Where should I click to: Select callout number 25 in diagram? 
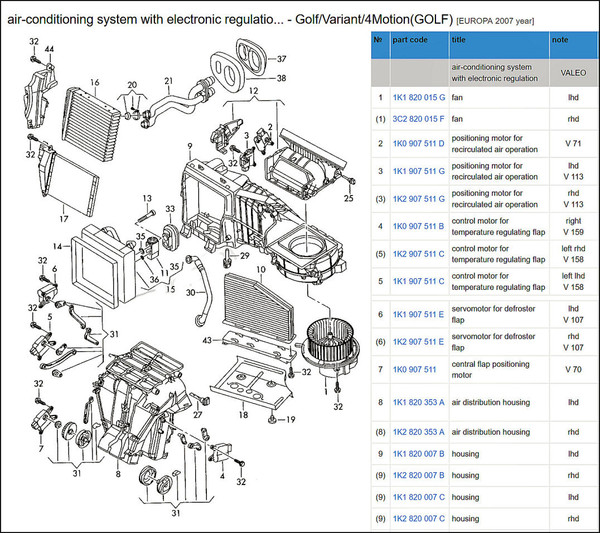pyautogui.click(x=349, y=198)
